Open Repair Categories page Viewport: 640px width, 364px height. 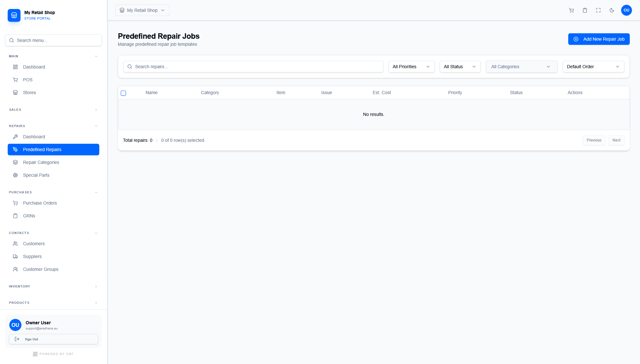(x=53, y=162)
